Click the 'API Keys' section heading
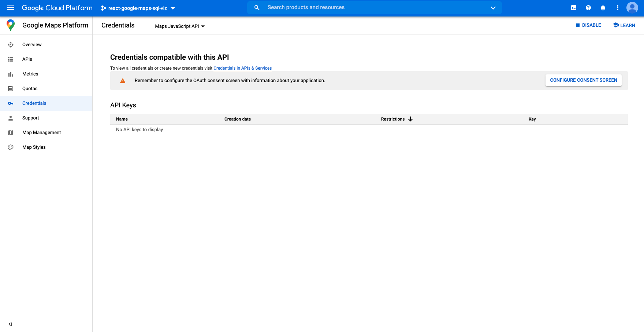644x332 pixels. pos(123,105)
